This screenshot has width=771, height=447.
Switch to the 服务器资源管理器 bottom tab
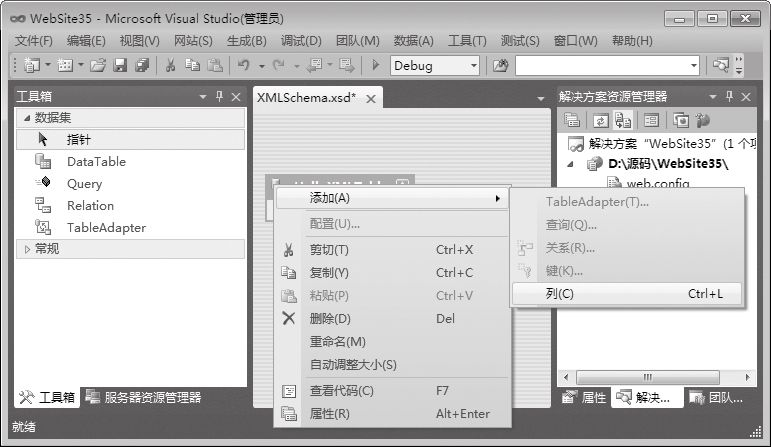[x=143, y=397]
